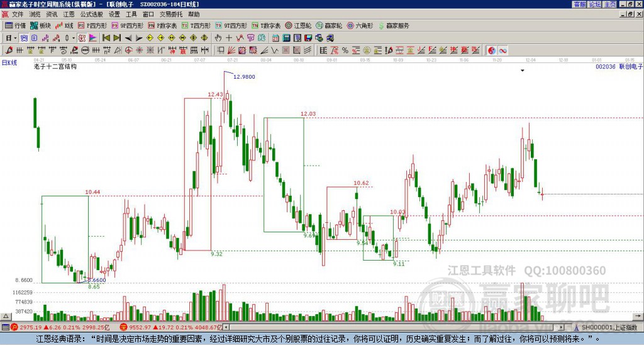Click the percent sign tool icon
The width and height of the screenshot is (644, 345).
click(x=345, y=50)
